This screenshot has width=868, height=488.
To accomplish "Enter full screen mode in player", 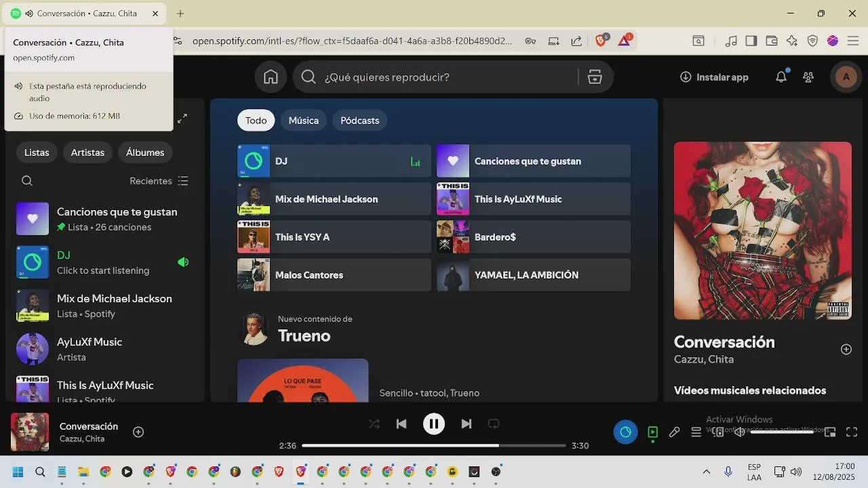I will [852, 432].
